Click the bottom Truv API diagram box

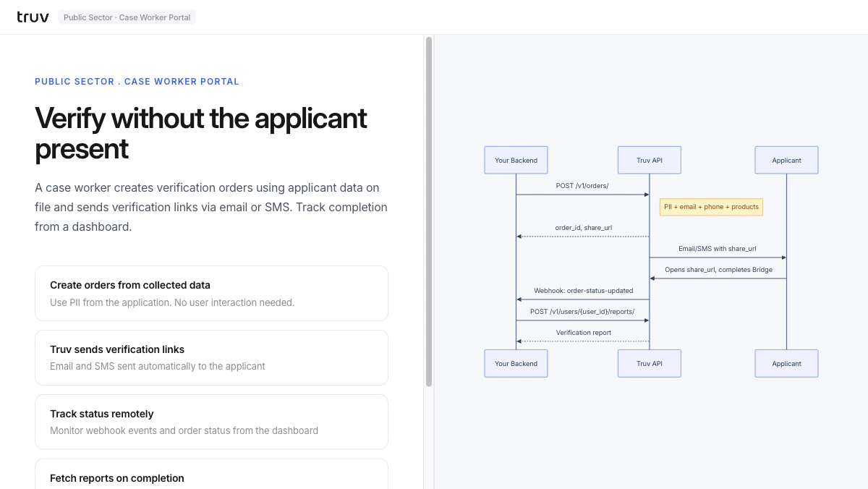click(x=649, y=364)
